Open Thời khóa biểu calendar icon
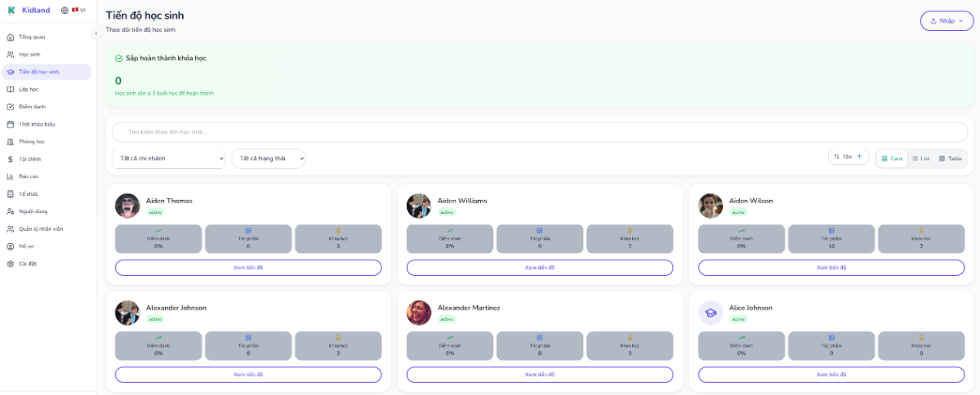The width and height of the screenshot is (980, 395). (11, 124)
